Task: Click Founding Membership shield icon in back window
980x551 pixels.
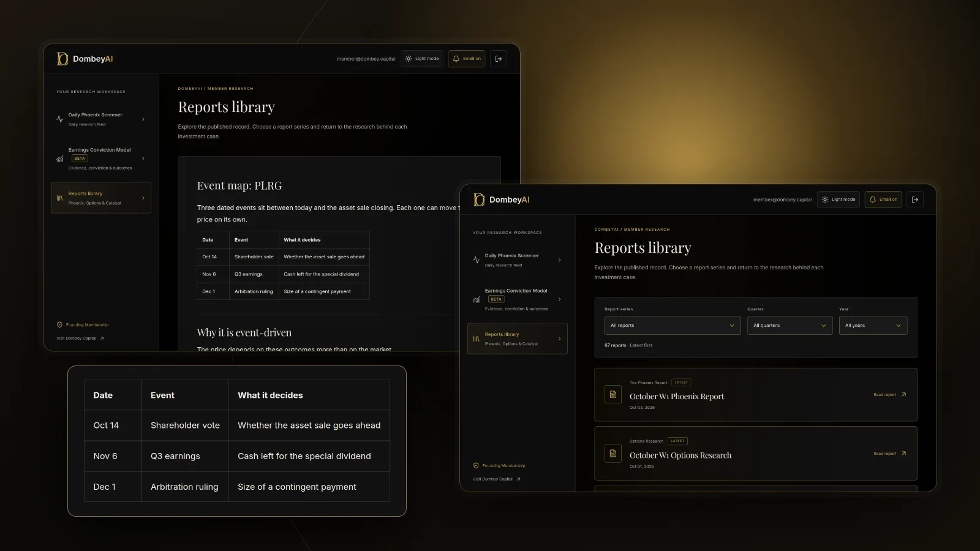Action: (x=59, y=324)
